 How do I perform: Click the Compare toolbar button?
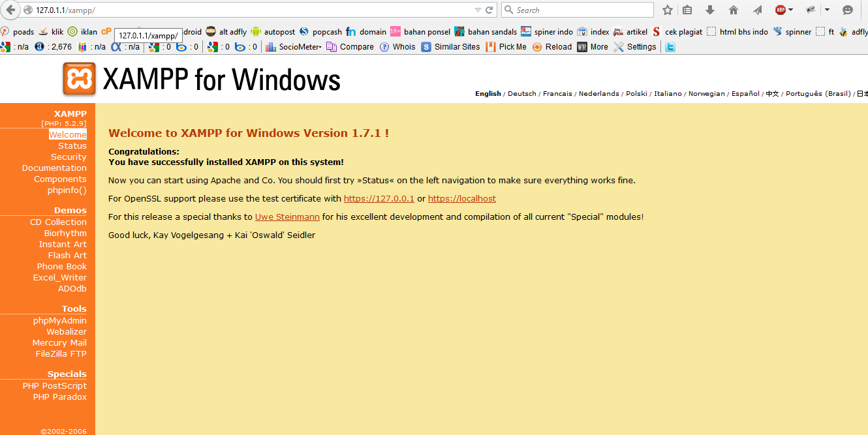click(350, 47)
